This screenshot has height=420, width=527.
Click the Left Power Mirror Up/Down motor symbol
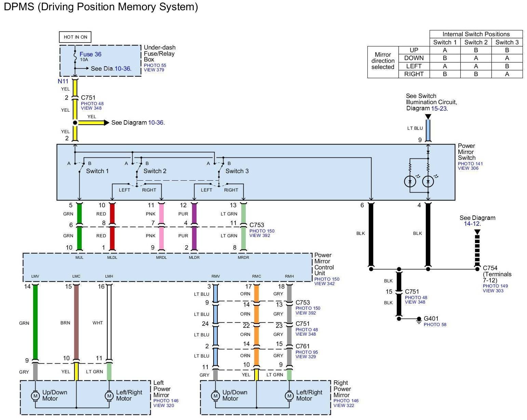(35, 396)
